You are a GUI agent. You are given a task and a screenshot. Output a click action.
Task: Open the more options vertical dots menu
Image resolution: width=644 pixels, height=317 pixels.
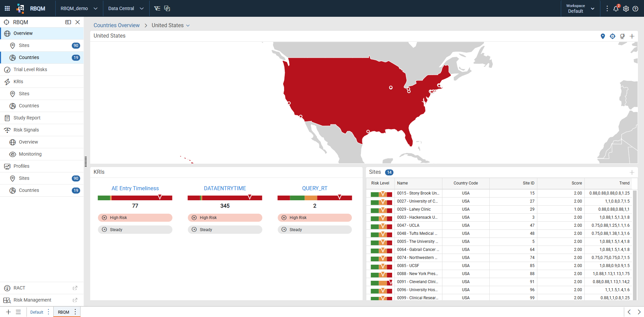pos(607,8)
